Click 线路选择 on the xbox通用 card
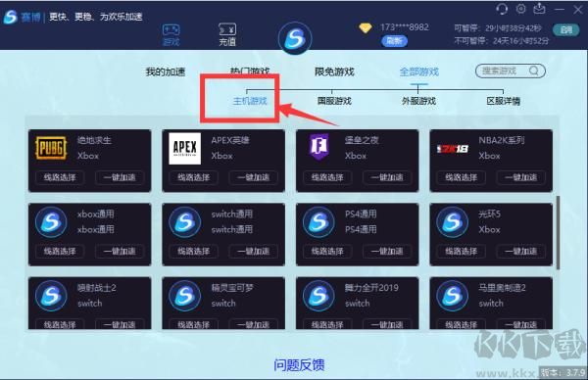588x380 pixels. (x=60, y=251)
